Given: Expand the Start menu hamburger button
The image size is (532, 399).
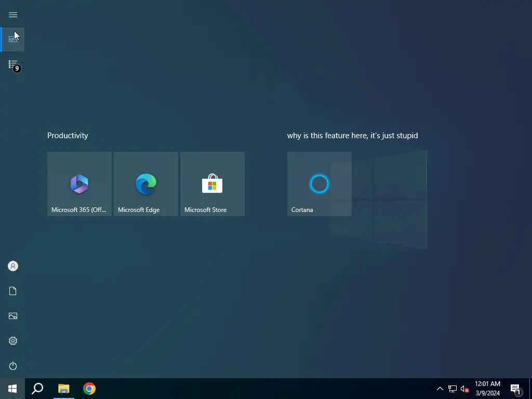Looking at the screenshot, I should point(13,15).
